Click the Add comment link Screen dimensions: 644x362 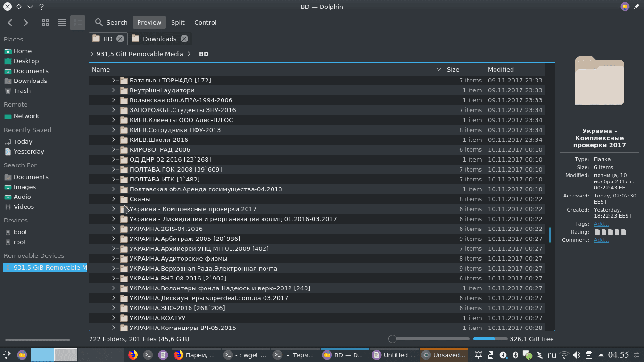coord(601,240)
